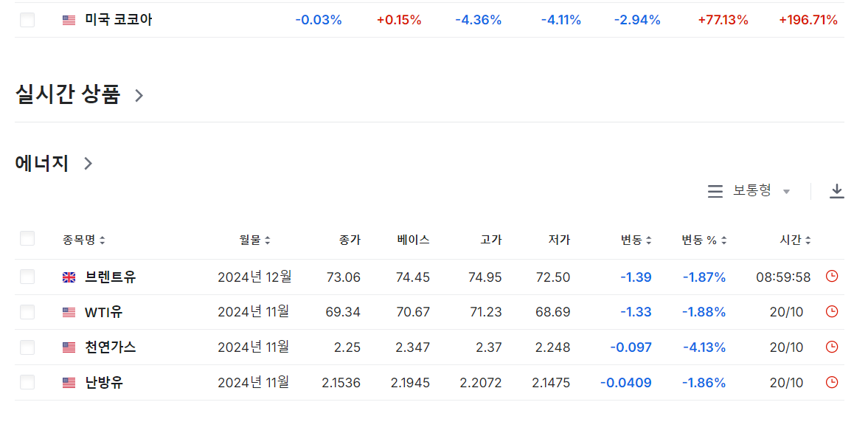This screenshot has height=433, width=868.
Task: Select the 천연가스 row checkbox
Action: tap(27, 347)
